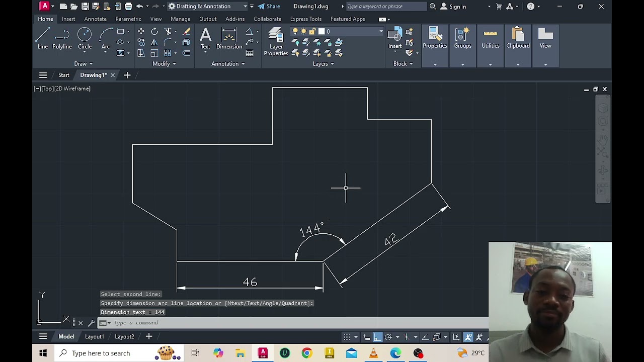
Task: Undo the last action
Action: (x=139, y=6)
